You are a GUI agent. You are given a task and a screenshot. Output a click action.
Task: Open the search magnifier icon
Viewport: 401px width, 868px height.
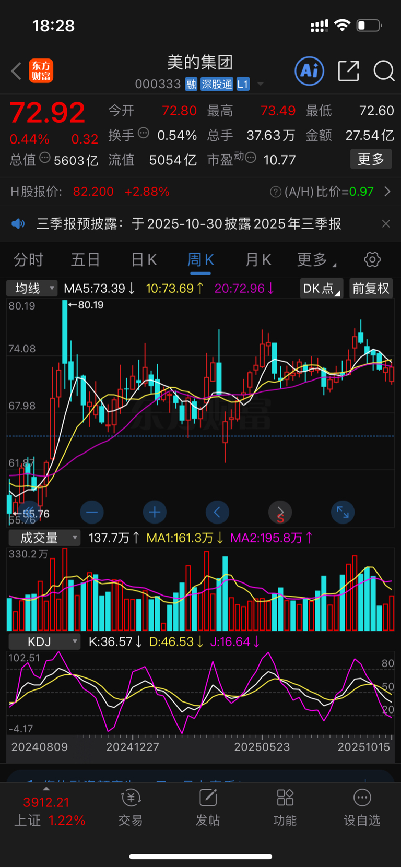384,71
